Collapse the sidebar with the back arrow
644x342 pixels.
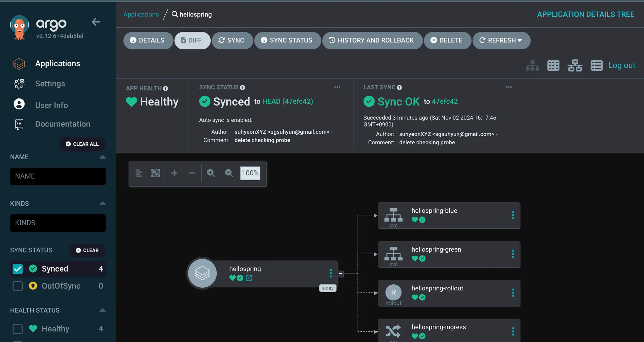click(x=96, y=22)
